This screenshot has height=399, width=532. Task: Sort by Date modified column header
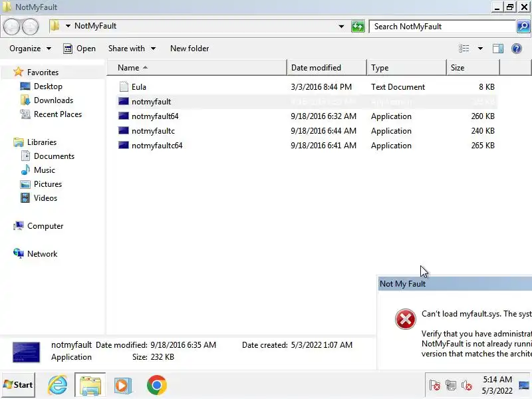(327, 68)
